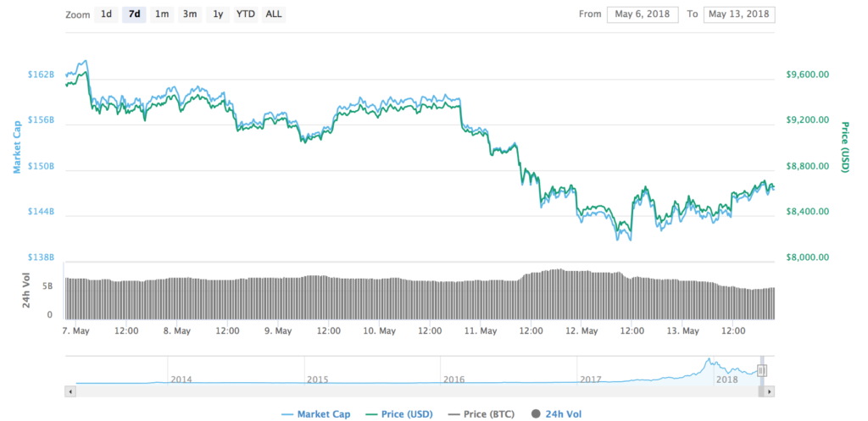This screenshot has height=421, width=868.
Task: Edit the To date field
Action: click(739, 14)
